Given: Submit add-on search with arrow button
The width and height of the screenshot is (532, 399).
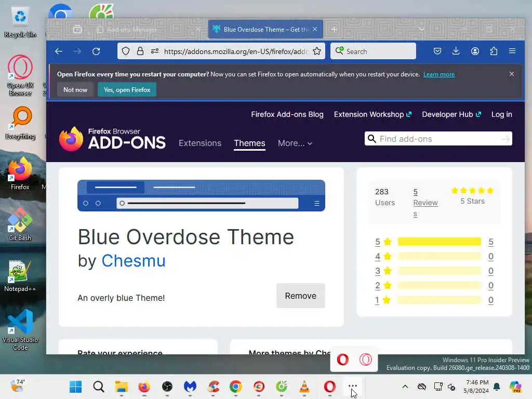Looking at the screenshot, I should coord(506,139).
